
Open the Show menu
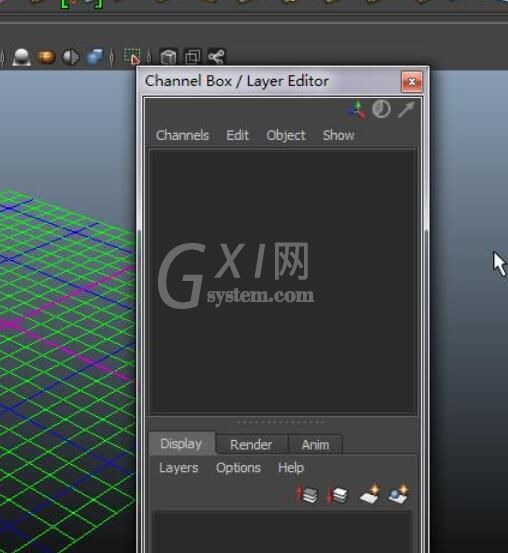[338, 135]
